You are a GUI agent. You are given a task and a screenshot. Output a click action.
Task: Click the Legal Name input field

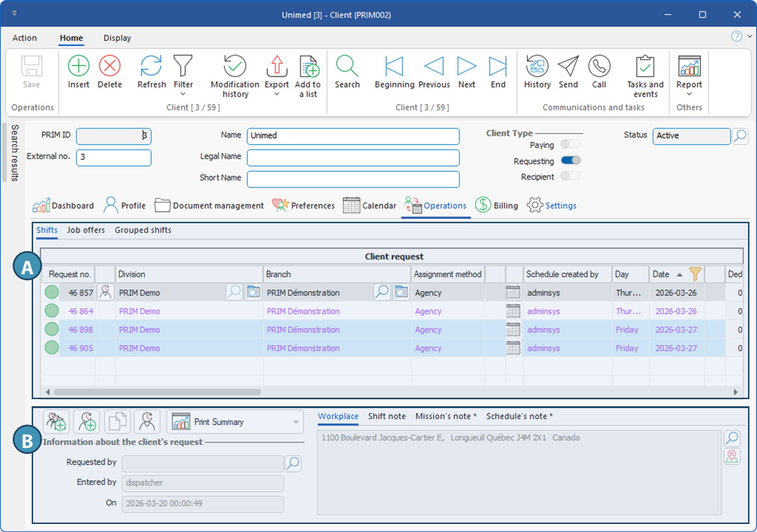[x=353, y=157]
